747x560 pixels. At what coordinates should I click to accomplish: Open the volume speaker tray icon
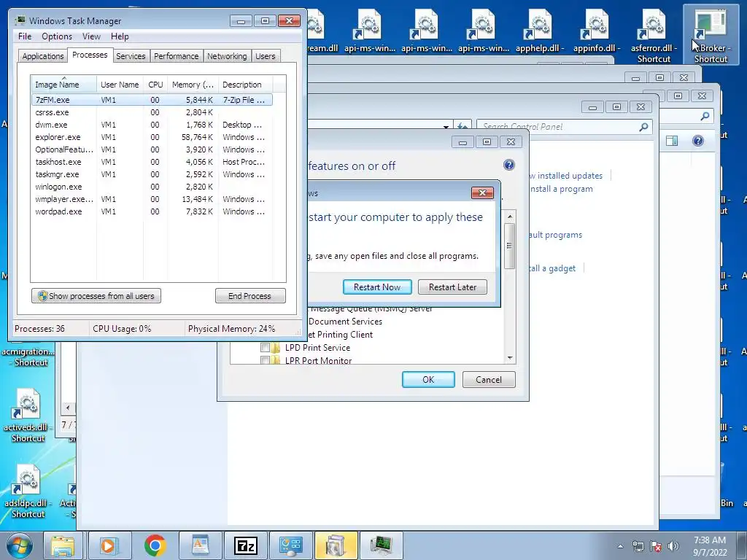(x=673, y=546)
